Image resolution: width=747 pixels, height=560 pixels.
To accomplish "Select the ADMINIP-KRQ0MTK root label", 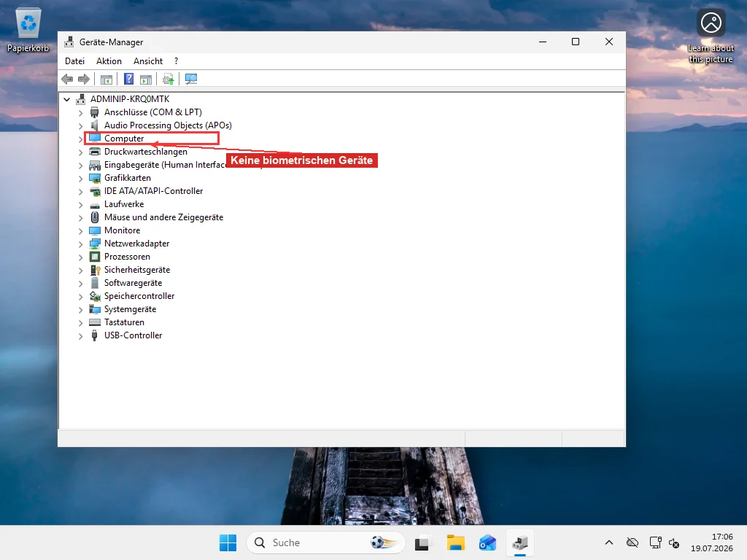I will pos(130,99).
